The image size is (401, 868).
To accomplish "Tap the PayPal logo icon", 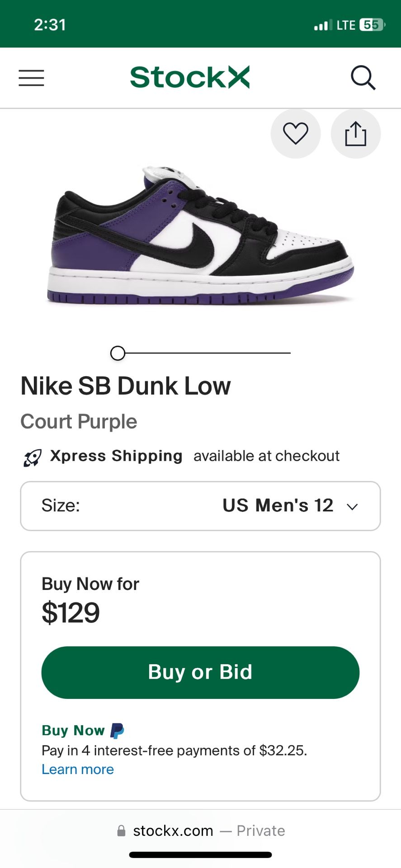I will point(117,731).
